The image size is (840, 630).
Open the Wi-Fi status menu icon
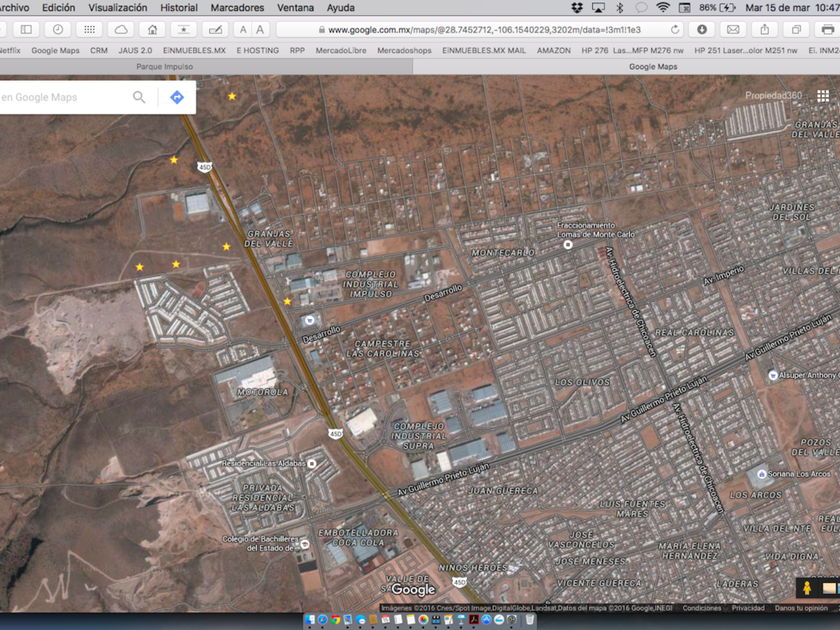coord(663,7)
